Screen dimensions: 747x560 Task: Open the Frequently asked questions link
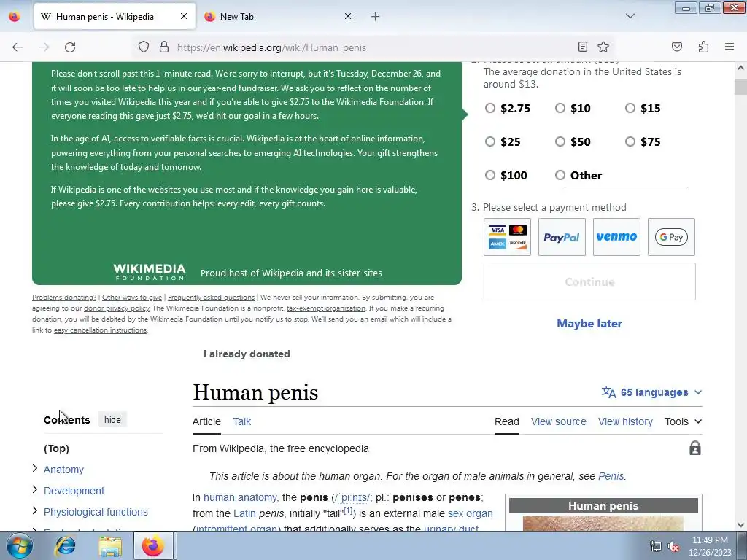pos(211,297)
